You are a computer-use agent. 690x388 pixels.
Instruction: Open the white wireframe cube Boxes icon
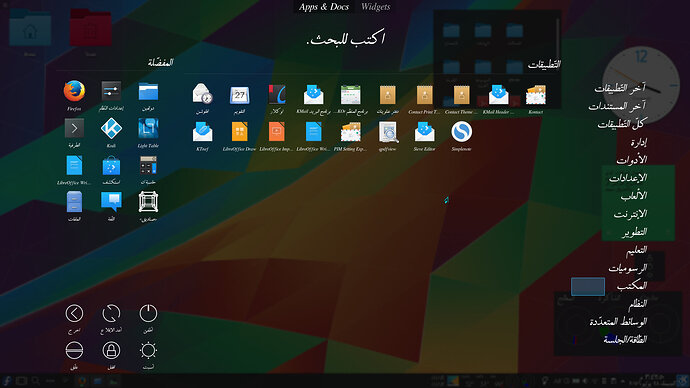148,202
